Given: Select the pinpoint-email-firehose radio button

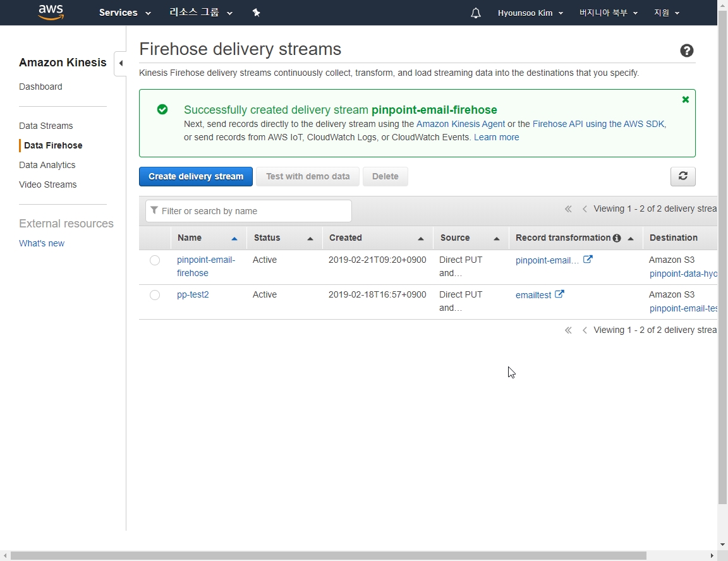Looking at the screenshot, I should [155, 260].
